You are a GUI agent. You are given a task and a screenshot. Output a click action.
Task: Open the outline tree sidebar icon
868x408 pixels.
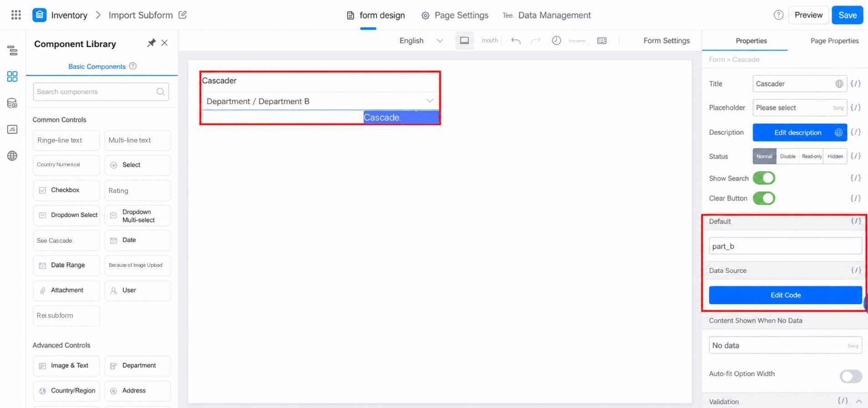(12, 50)
